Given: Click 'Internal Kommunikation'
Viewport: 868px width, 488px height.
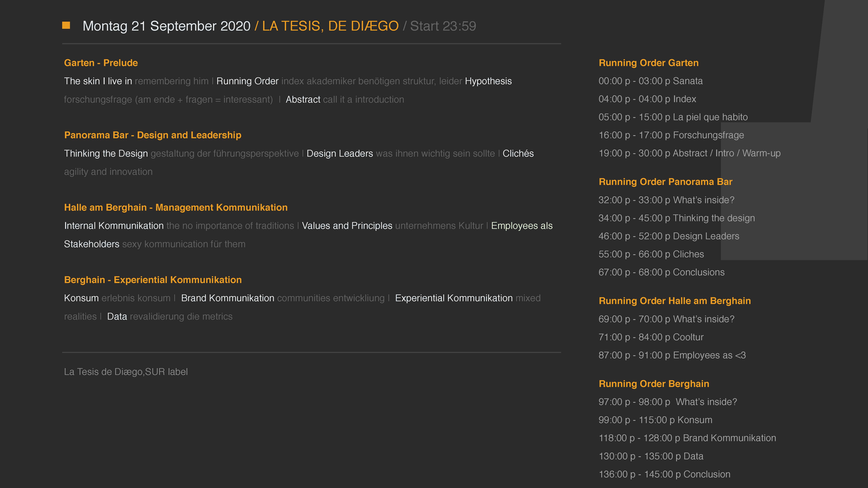Looking at the screenshot, I should pyautogui.click(x=114, y=226).
